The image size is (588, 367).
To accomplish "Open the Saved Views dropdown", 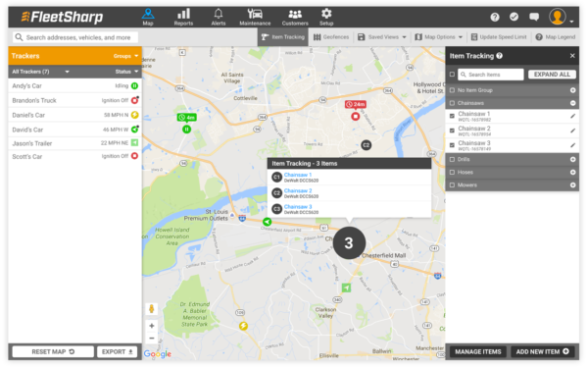I will pyautogui.click(x=382, y=37).
